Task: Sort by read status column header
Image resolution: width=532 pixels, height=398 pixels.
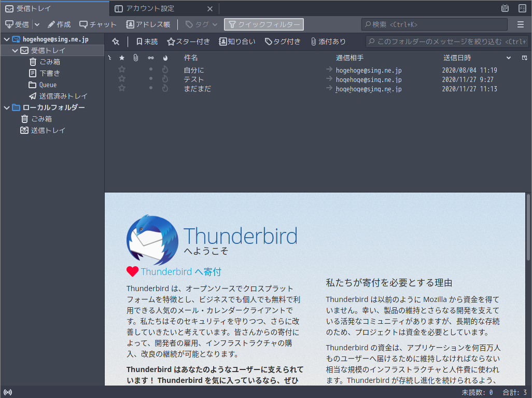Action: click(151, 58)
